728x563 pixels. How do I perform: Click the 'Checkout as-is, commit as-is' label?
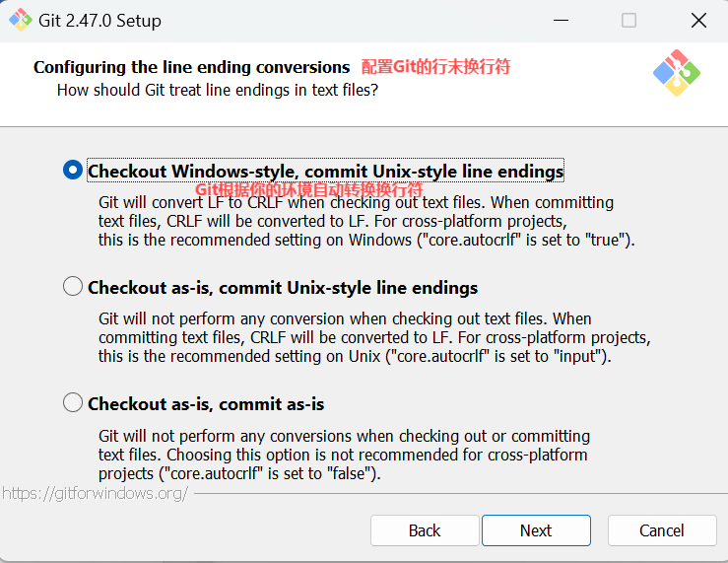pyautogui.click(x=206, y=403)
